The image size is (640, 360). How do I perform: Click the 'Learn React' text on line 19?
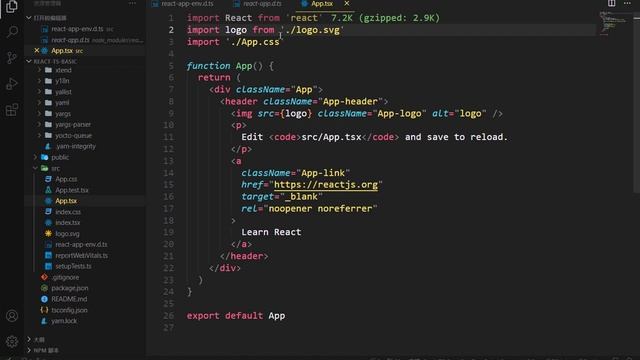coord(271,232)
